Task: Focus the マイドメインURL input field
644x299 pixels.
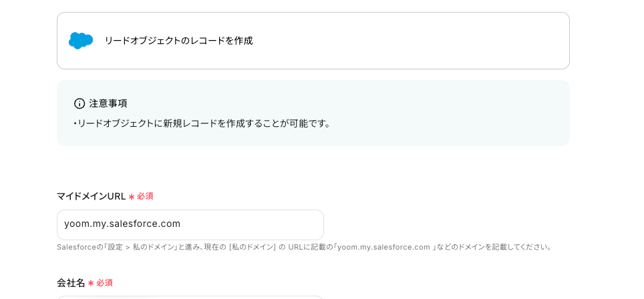Action: (190, 225)
